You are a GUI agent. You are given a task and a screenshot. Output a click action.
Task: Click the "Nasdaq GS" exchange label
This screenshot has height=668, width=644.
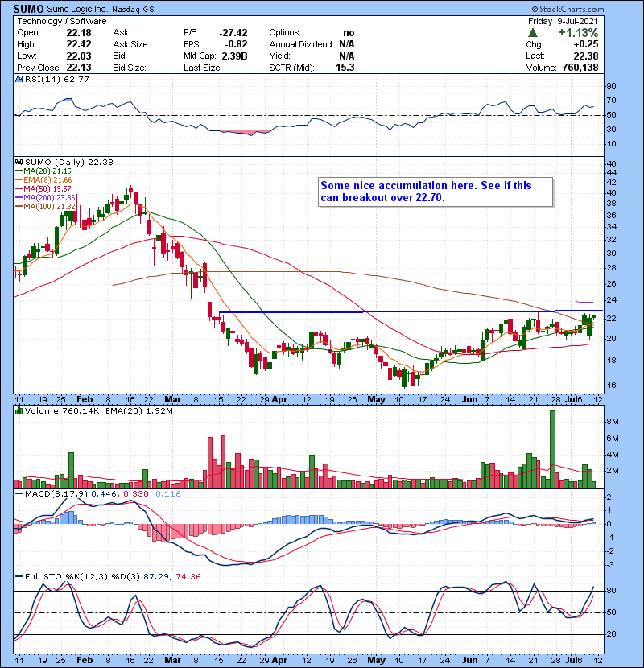[133, 10]
